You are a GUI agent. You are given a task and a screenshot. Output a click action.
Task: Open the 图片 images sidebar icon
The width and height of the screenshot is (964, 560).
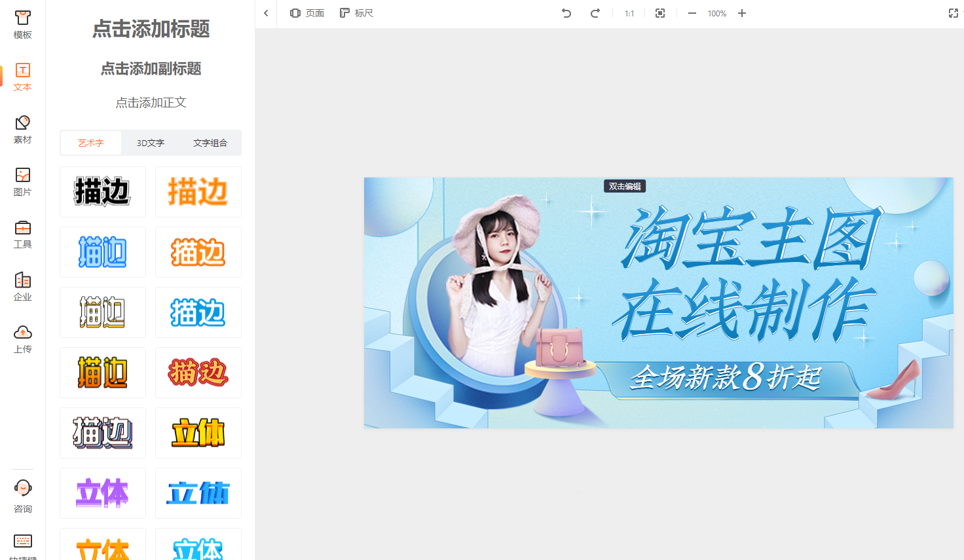click(22, 182)
